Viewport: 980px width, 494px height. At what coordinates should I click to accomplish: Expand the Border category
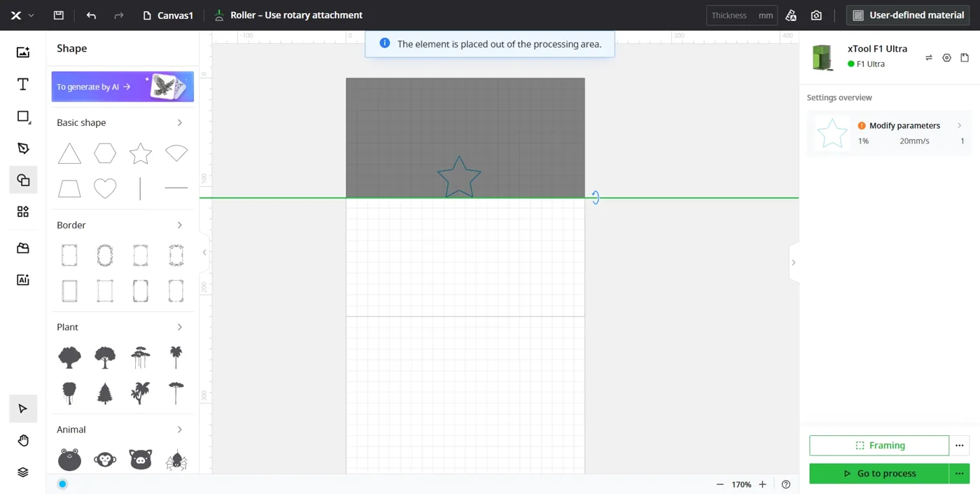click(x=180, y=225)
